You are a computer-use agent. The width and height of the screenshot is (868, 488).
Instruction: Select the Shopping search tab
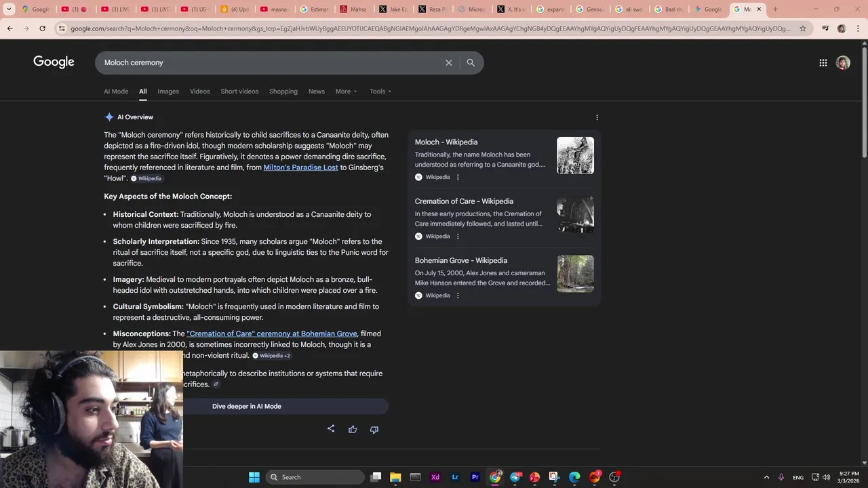click(x=283, y=91)
